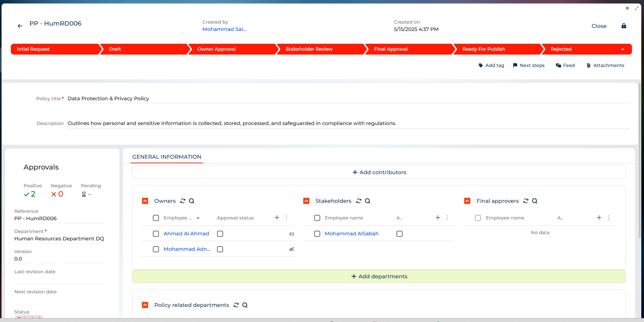Click the Add contributors button

(x=379, y=172)
